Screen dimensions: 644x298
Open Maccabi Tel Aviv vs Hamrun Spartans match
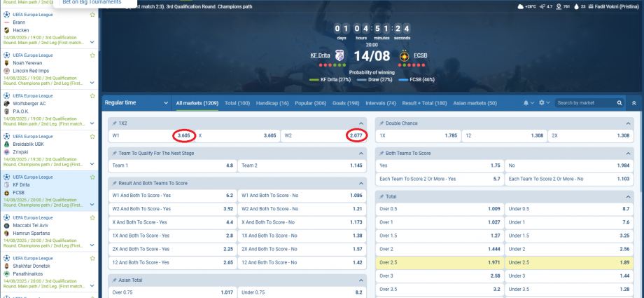coord(49,231)
